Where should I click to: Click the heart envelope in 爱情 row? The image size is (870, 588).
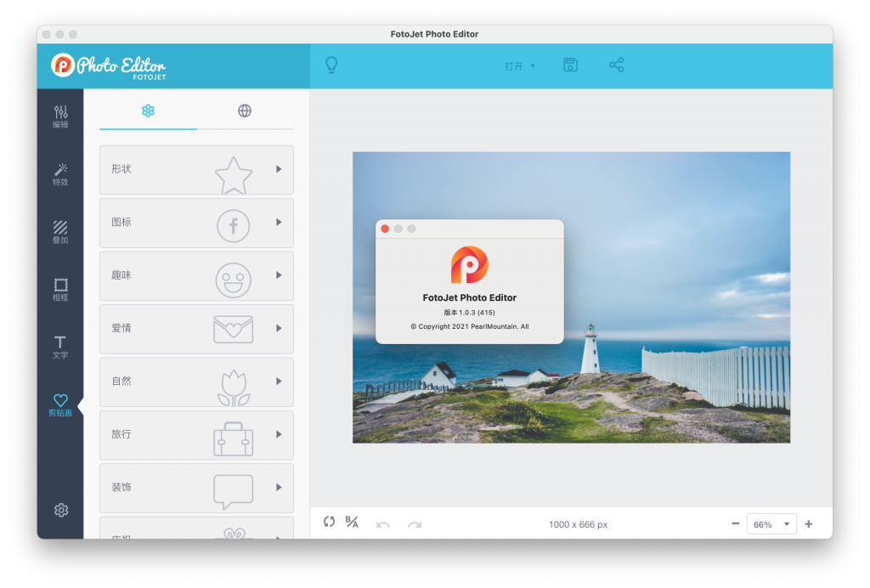coord(233,329)
